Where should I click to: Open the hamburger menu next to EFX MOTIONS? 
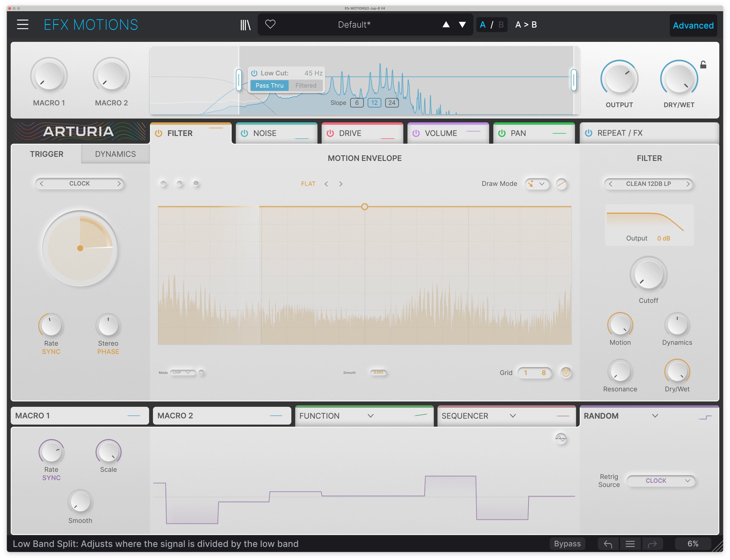23,24
